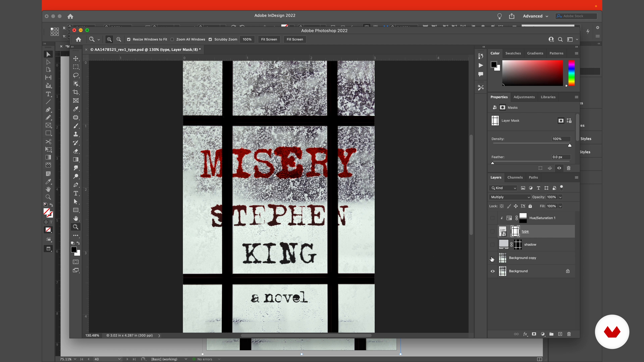Select the Lasso tool
This screenshot has width=644, height=362.
click(x=76, y=75)
